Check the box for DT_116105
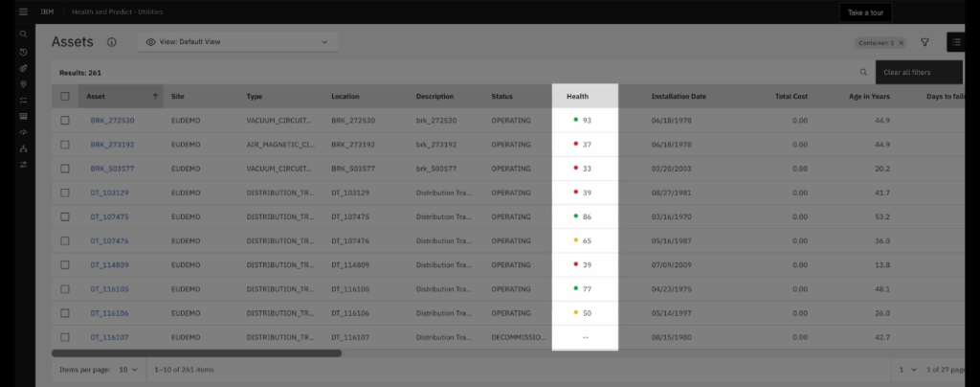Viewport: 980px width, 387px height. pos(65,289)
